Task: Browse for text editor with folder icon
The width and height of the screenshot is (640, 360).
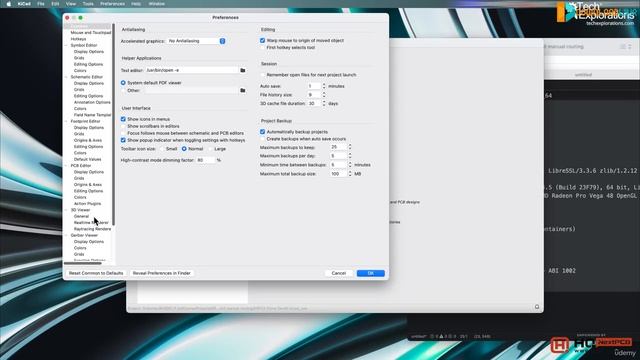Action: 242,70
